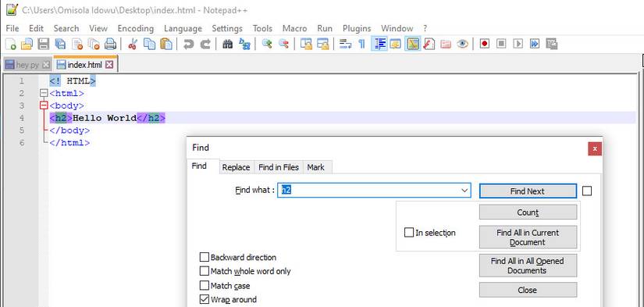This screenshot has width=644, height=307.
Task: Open the Language menu
Action: point(183,28)
